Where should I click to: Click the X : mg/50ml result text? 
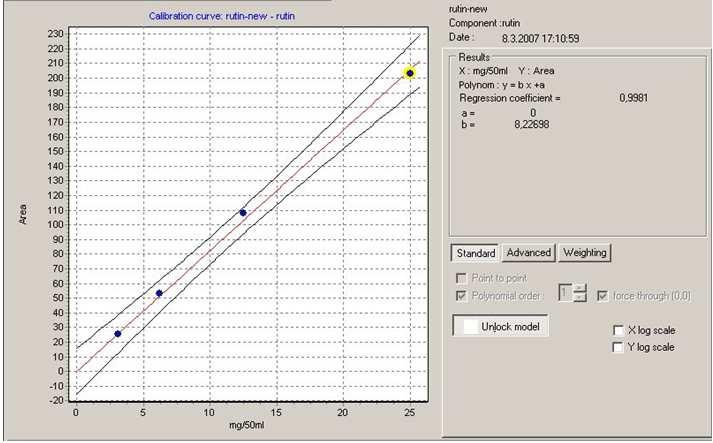[x=483, y=71]
